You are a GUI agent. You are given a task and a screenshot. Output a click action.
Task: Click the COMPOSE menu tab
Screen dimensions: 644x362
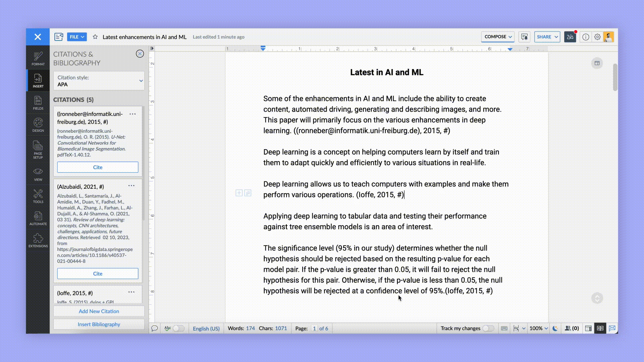tap(495, 37)
